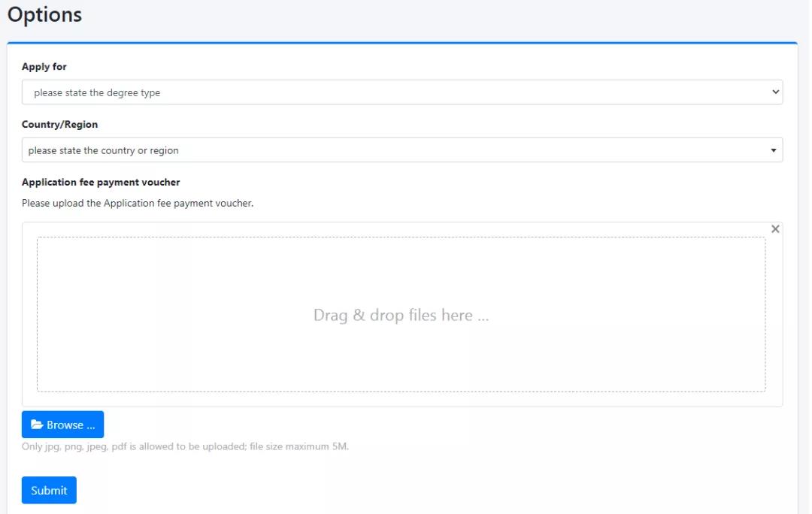Click the Drag & drop files area
This screenshot has height=514, width=812.
tap(401, 315)
